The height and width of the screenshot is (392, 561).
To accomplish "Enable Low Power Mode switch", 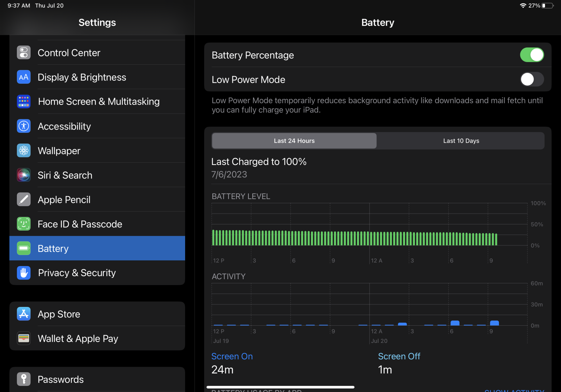I will (x=532, y=79).
